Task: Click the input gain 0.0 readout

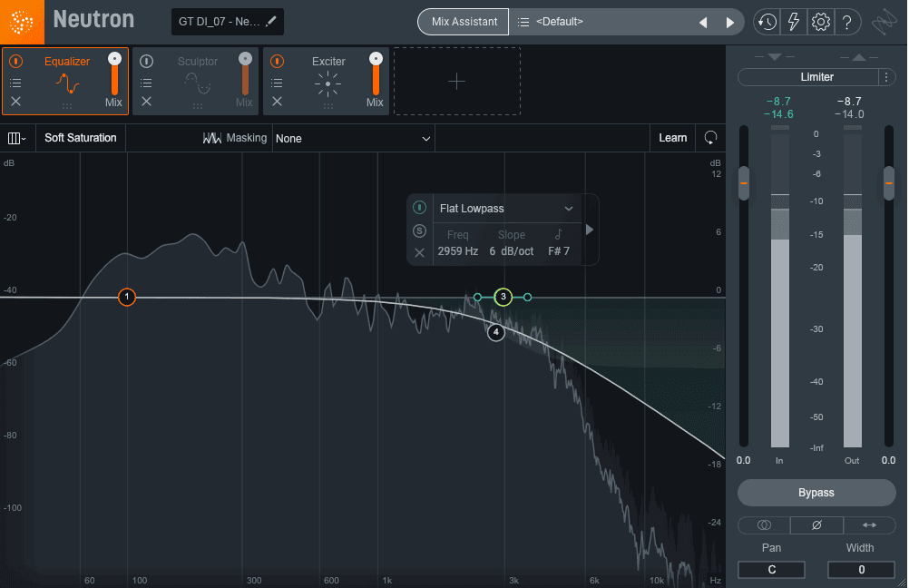Action: pos(743,460)
